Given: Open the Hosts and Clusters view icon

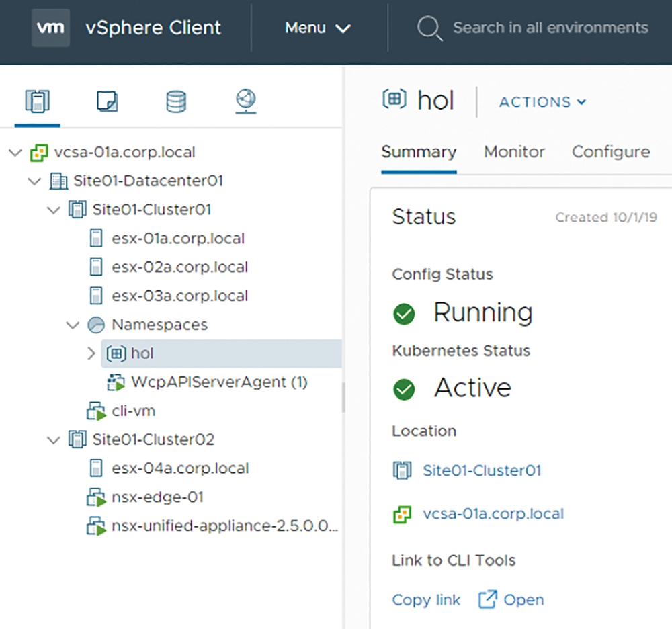Looking at the screenshot, I should pyautogui.click(x=37, y=101).
